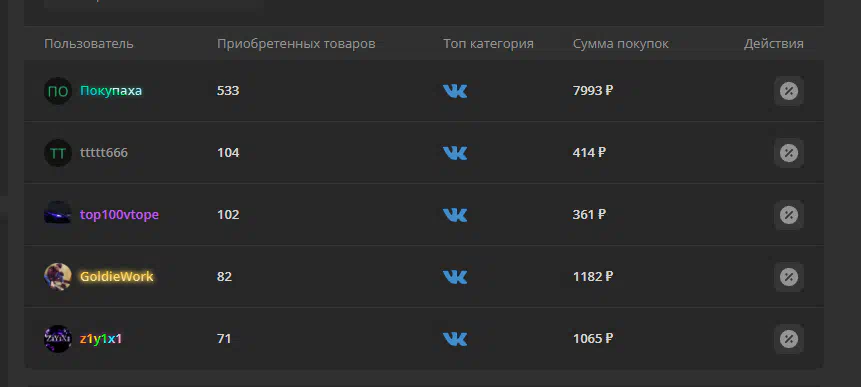Click the VK icon in Покупаха row
The image size is (861, 387).
[x=455, y=91]
